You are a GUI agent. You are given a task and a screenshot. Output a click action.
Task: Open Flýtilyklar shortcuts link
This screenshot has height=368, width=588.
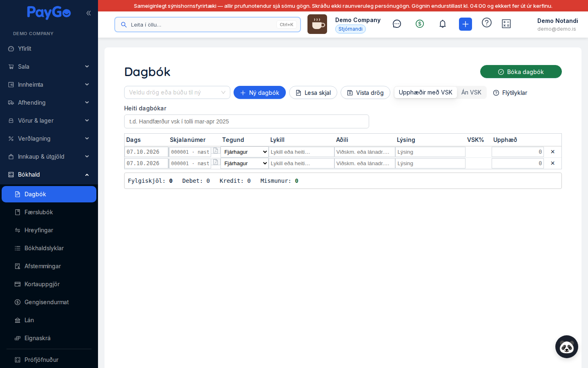(x=510, y=93)
